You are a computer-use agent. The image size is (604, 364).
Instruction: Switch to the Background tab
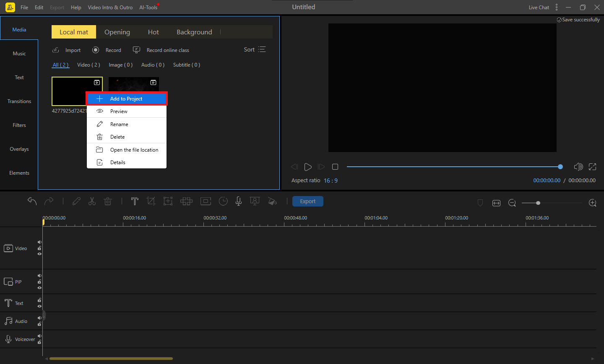194,32
